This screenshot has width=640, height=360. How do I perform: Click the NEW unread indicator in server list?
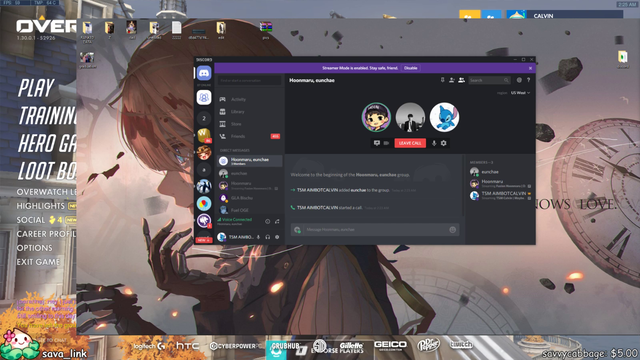click(x=204, y=240)
